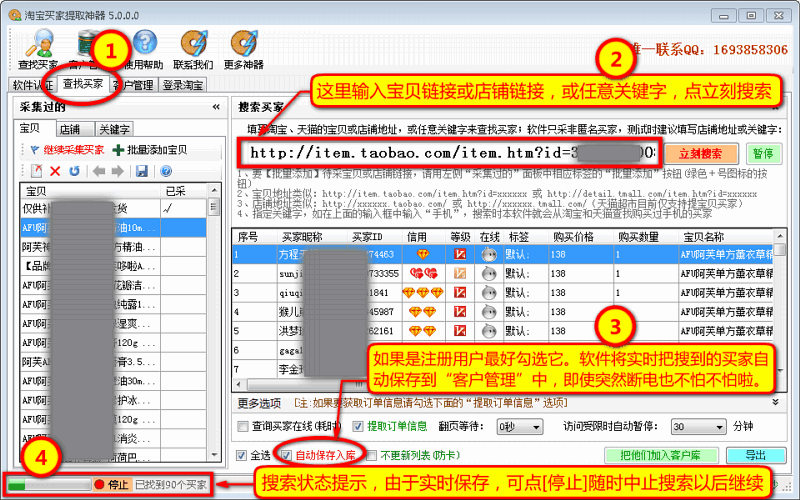The height and width of the screenshot is (500, 800).
Task: Click the taobao URL input field
Action: (451, 153)
